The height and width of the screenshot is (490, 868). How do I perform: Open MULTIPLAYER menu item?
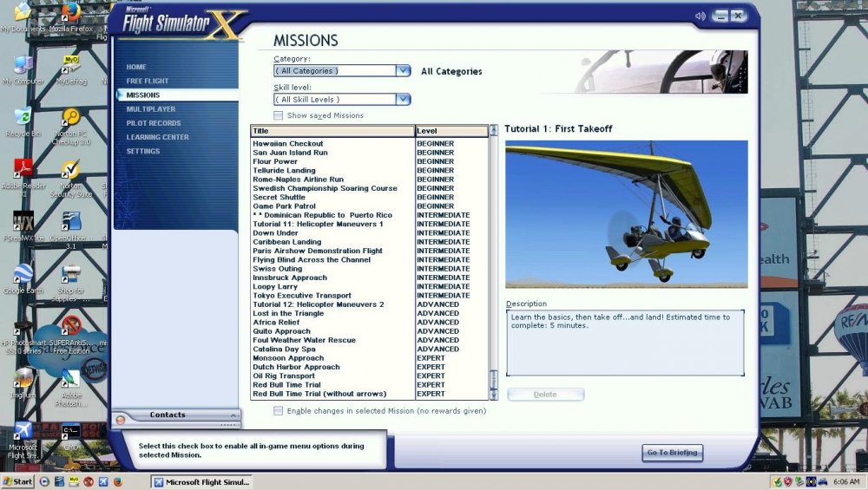[150, 109]
